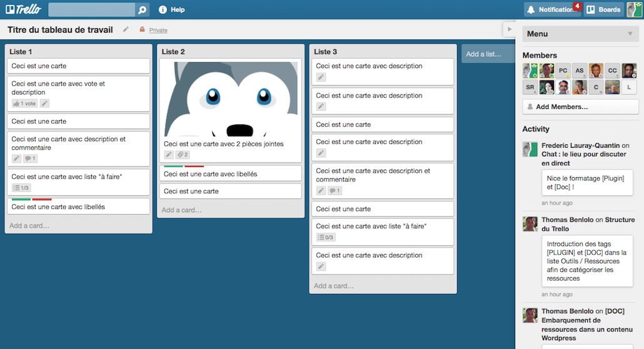The height and width of the screenshot is (349, 644).
Task: Click the Trello logo in the header
Action: click(23, 9)
